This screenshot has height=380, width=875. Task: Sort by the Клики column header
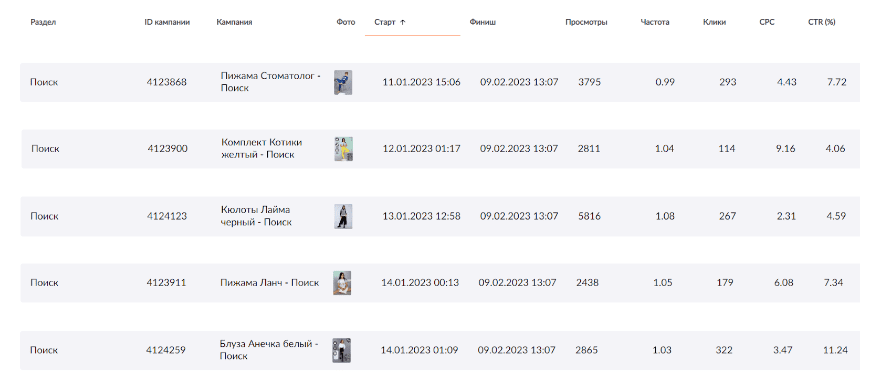pos(714,22)
